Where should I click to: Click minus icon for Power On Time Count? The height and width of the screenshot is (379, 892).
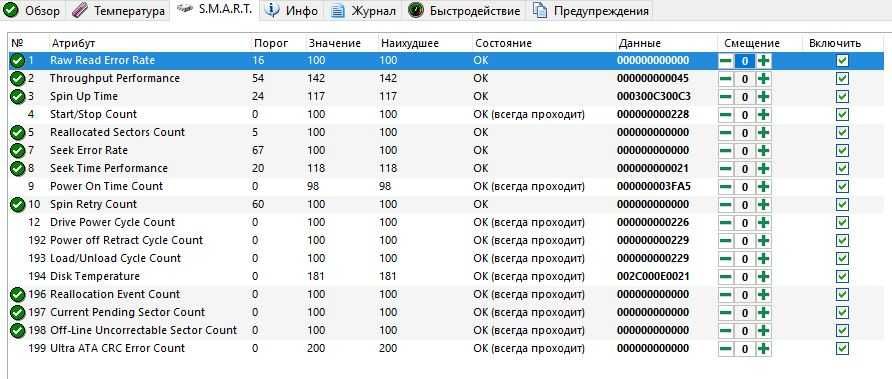tap(726, 187)
